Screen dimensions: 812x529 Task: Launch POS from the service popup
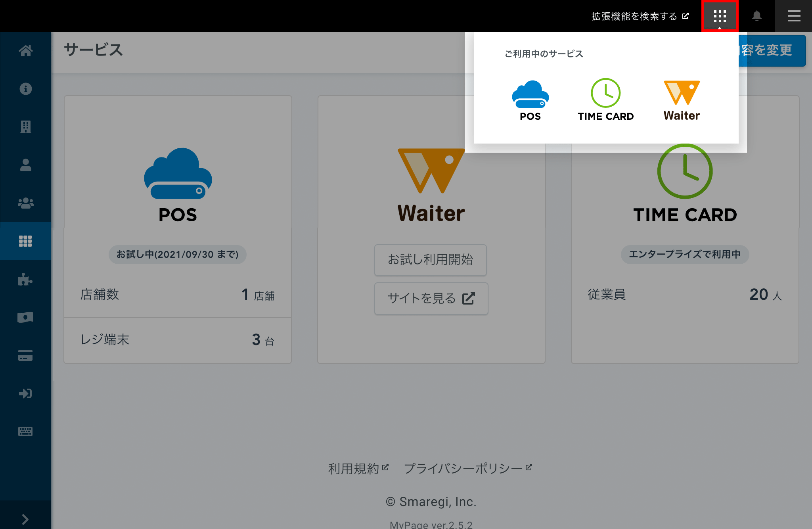coord(530,101)
